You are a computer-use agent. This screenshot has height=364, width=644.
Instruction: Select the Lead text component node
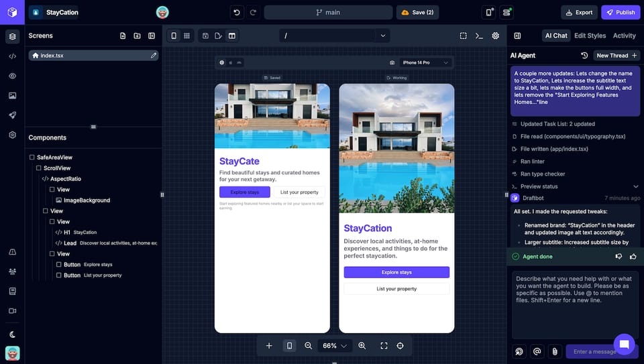click(106, 243)
